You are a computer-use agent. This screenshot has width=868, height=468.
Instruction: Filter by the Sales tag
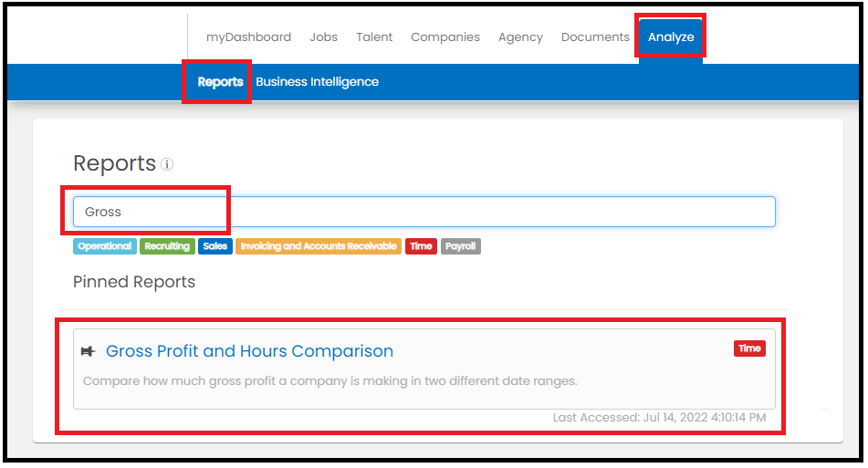pos(214,246)
